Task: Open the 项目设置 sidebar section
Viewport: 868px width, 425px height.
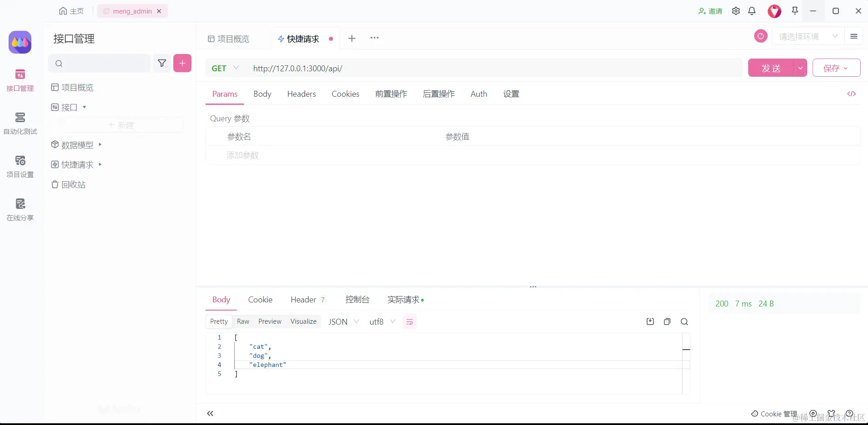Action: [x=20, y=167]
